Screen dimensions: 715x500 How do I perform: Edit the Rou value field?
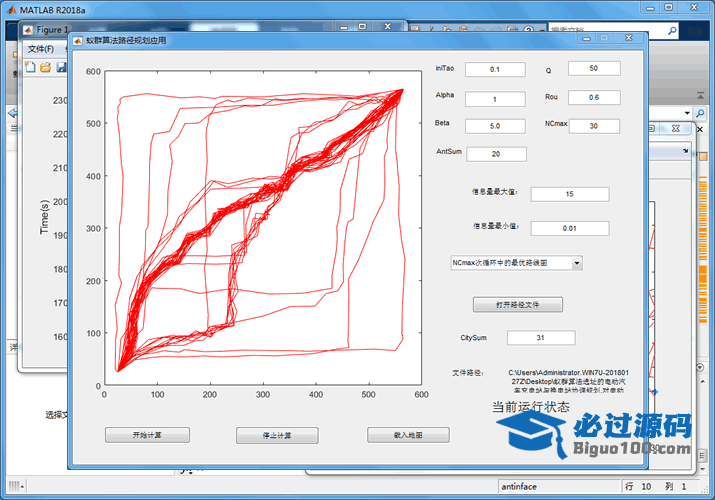click(594, 97)
